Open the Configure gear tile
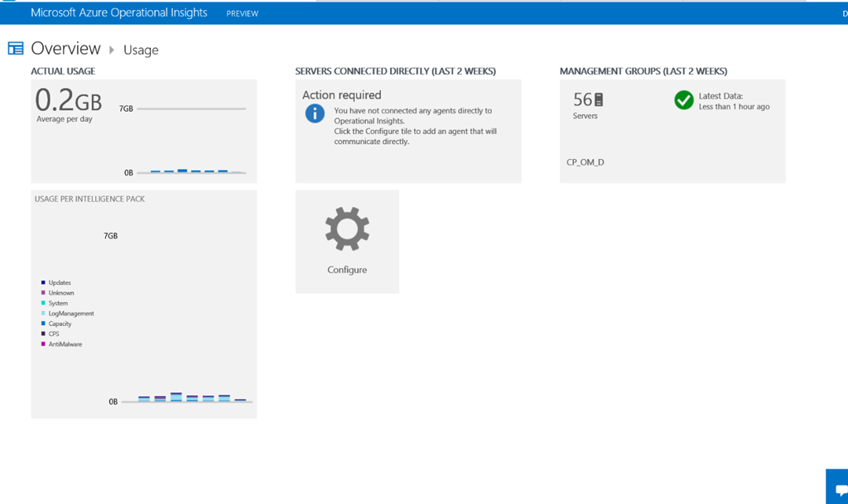 pyautogui.click(x=347, y=241)
